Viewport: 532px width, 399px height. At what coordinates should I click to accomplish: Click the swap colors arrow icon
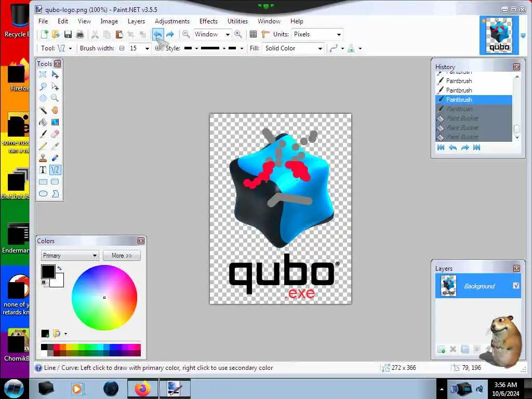60,268
